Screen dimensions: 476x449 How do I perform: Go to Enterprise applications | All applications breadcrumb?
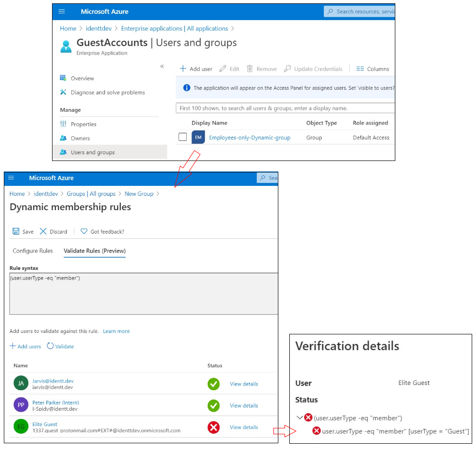(x=175, y=29)
